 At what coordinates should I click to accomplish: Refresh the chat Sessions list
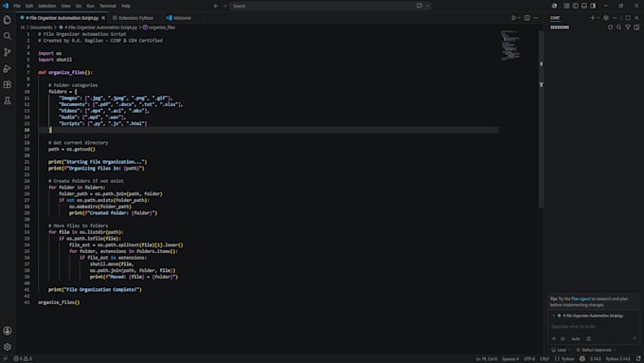pos(610,27)
